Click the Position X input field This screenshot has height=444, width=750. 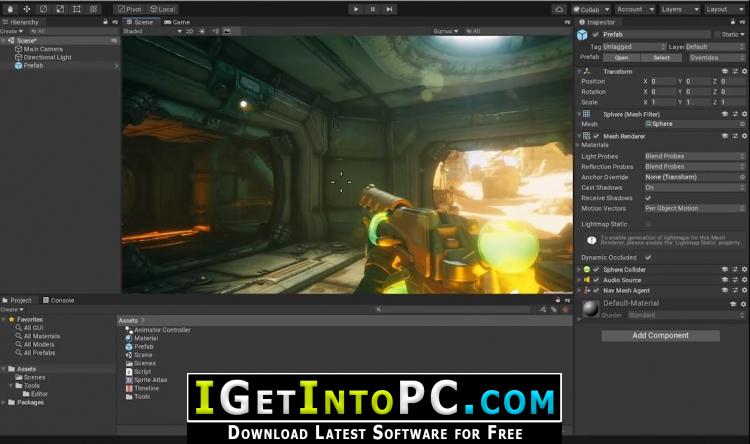tap(662, 81)
